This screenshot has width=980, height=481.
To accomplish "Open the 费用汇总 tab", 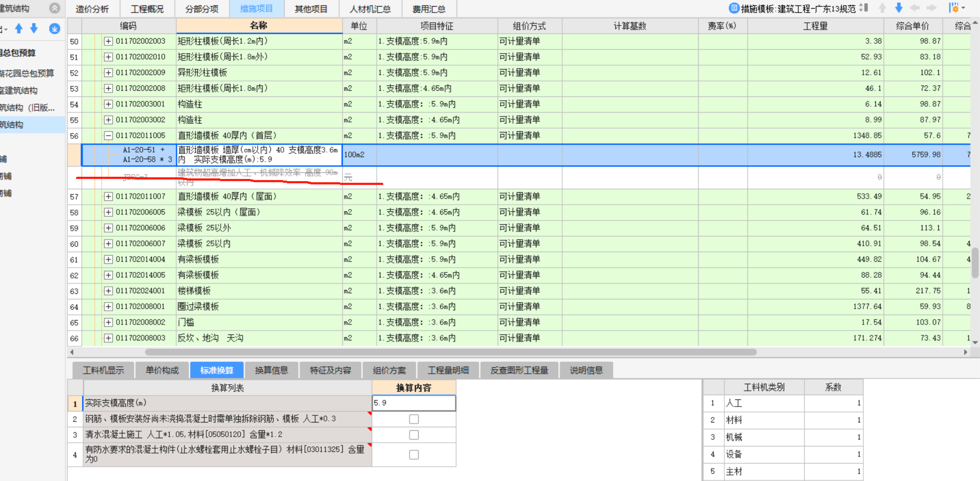I will 429,9.
